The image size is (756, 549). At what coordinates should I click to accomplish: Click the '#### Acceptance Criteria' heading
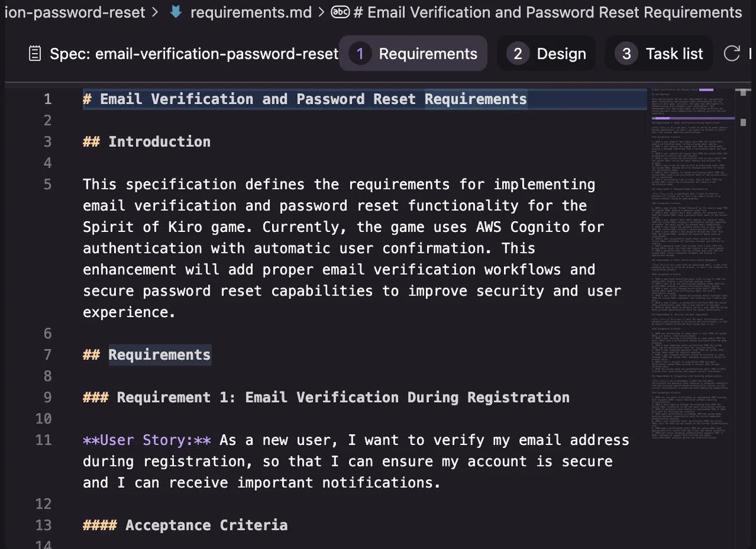[185, 525]
